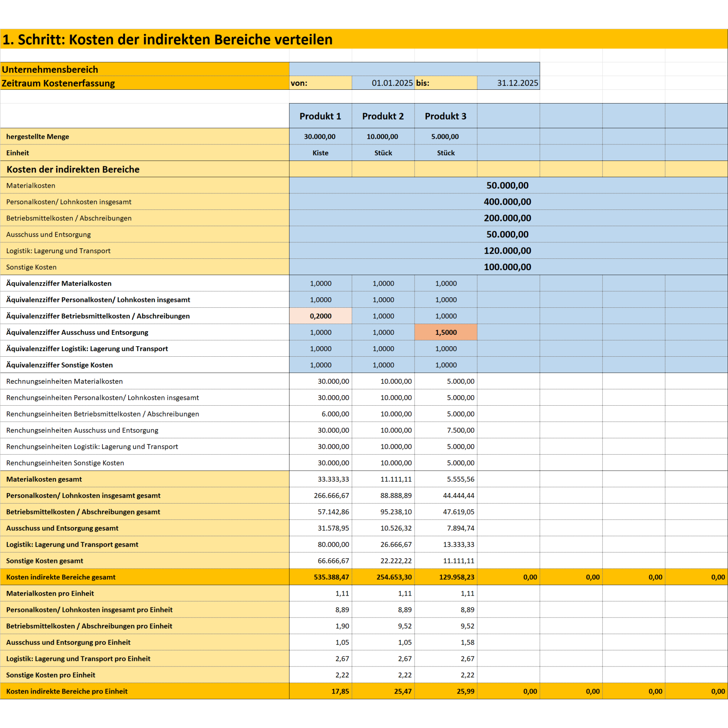Viewport: 728px width, 728px height.
Task: Select the Personalkosten value 400.000,00
Action: click(508, 201)
